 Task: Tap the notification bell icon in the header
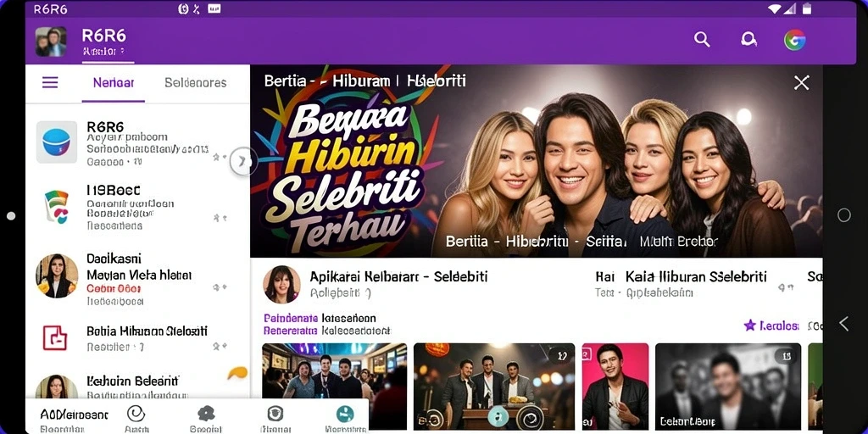(748, 39)
